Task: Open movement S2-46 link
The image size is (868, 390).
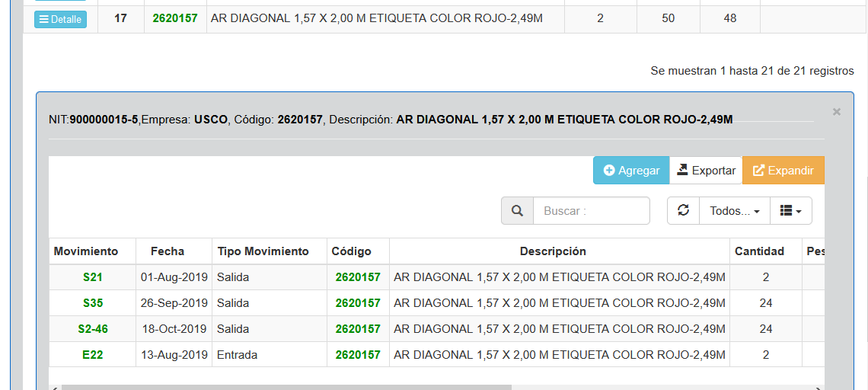Action: tap(93, 329)
